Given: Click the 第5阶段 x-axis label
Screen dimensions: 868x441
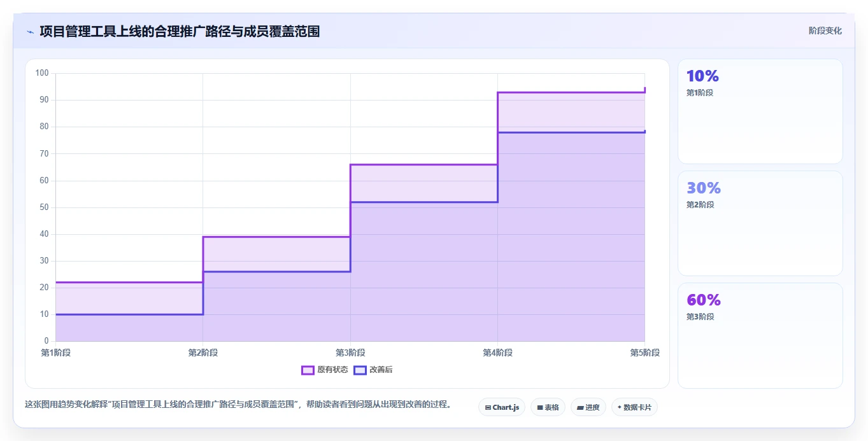Looking at the screenshot, I should 645,353.
